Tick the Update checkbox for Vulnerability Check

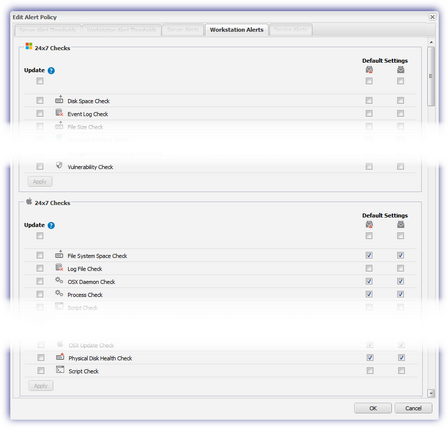(x=40, y=166)
